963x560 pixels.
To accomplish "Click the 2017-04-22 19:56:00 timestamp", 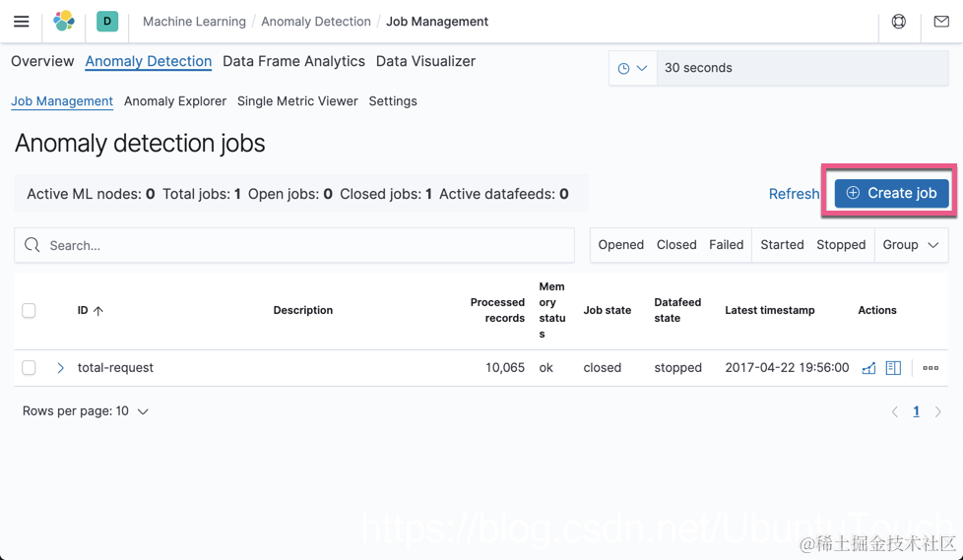I will coord(787,368).
